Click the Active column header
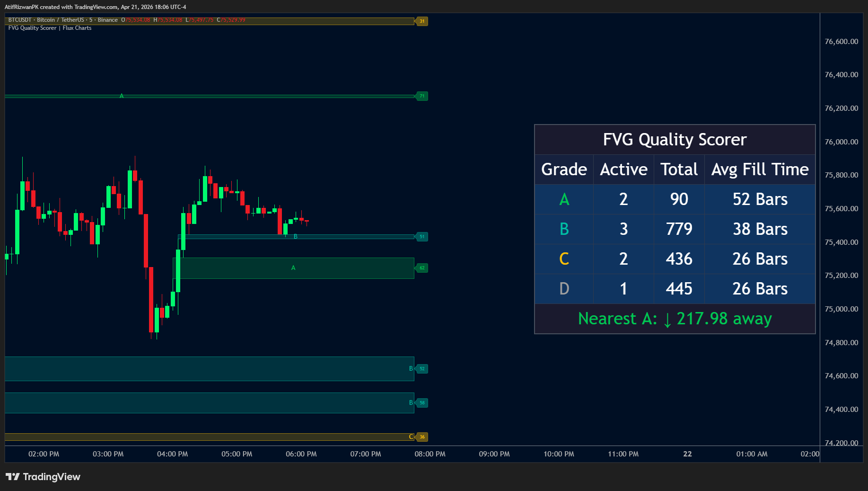 coord(623,170)
